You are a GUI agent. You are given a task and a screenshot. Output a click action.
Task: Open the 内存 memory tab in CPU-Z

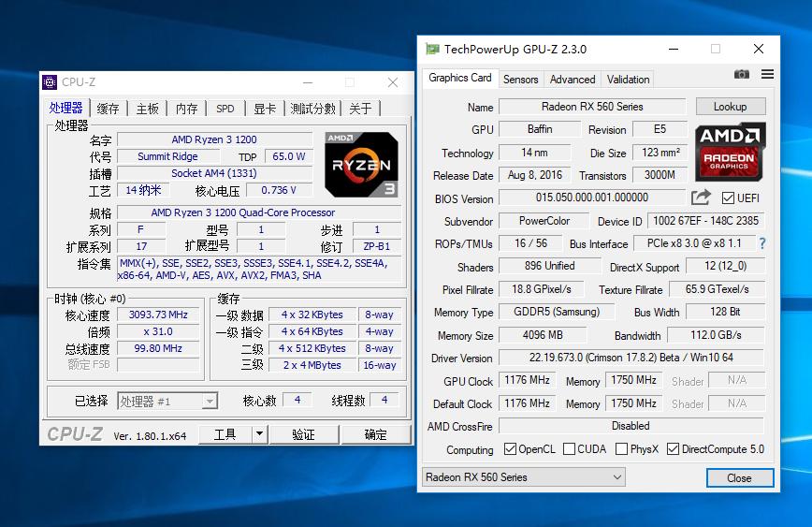coord(186,109)
